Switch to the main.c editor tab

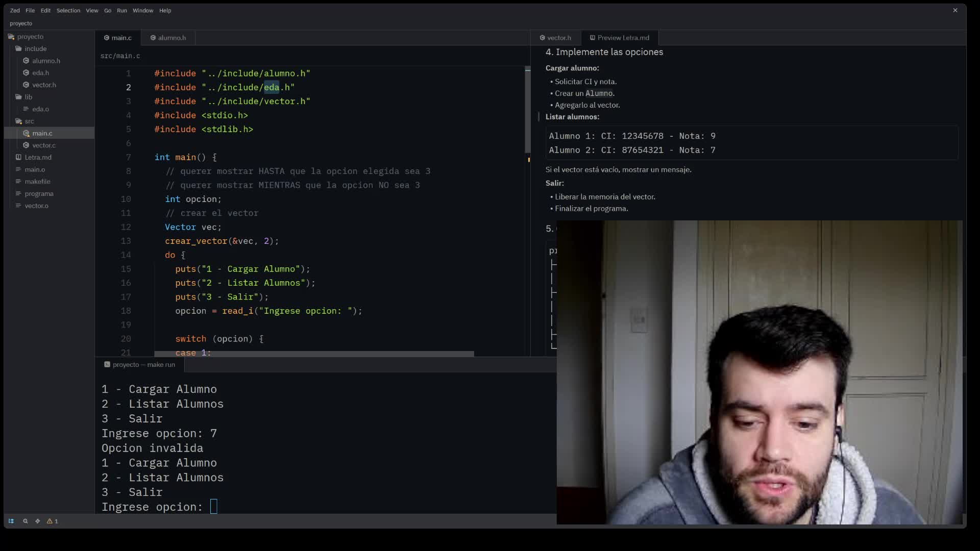pos(118,38)
